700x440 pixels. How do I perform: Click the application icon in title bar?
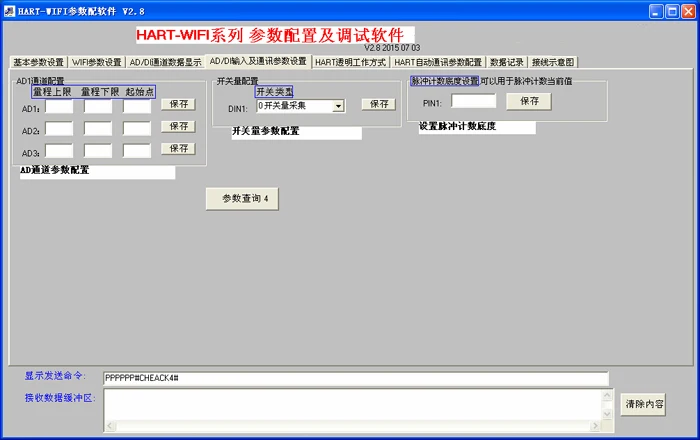tap(9, 11)
